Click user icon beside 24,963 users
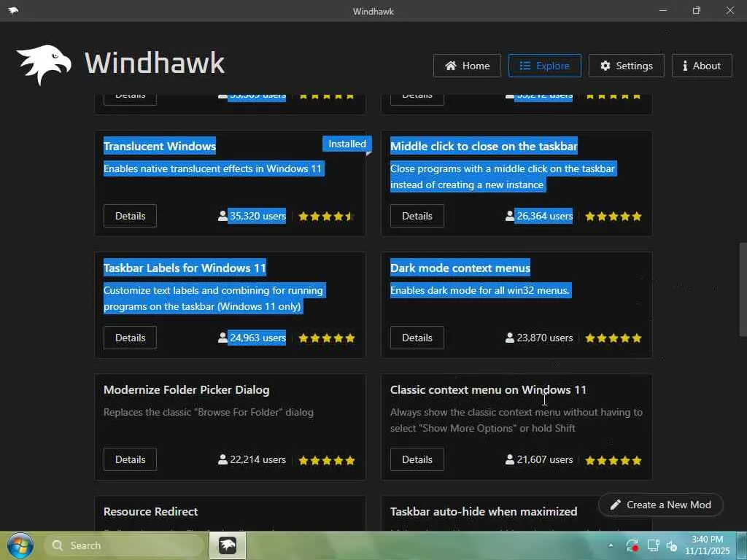 point(222,338)
